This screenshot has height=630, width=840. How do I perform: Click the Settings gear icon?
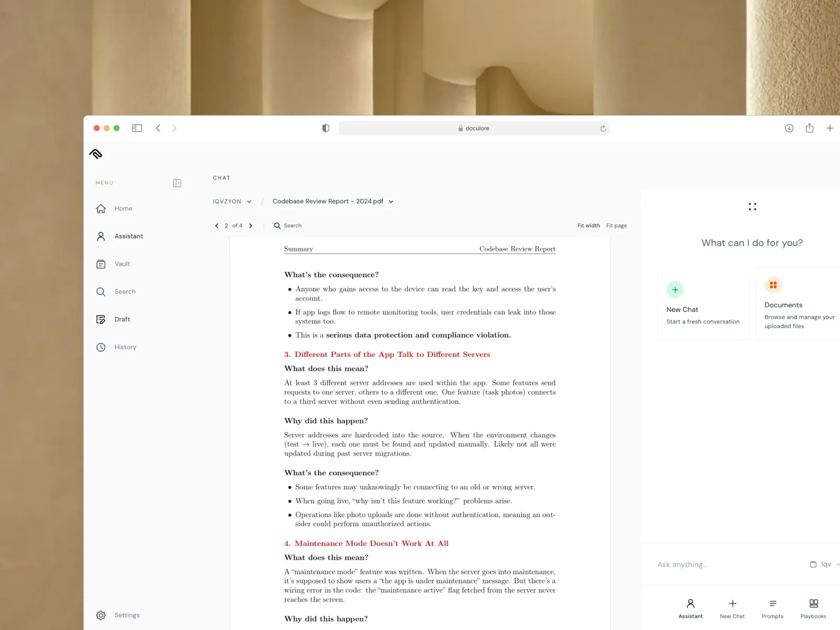pos(101,615)
